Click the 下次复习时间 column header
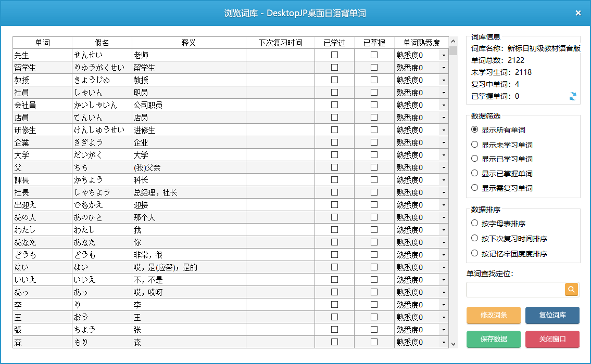The height and width of the screenshot is (364, 591). pyautogui.click(x=280, y=43)
